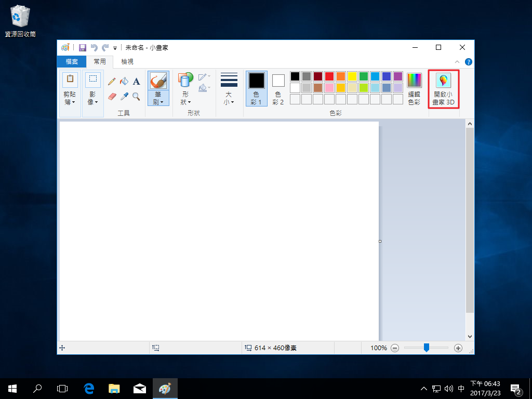The width and height of the screenshot is (532, 399).
Task: Select the Eraser tool
Action: click(112, 96)
